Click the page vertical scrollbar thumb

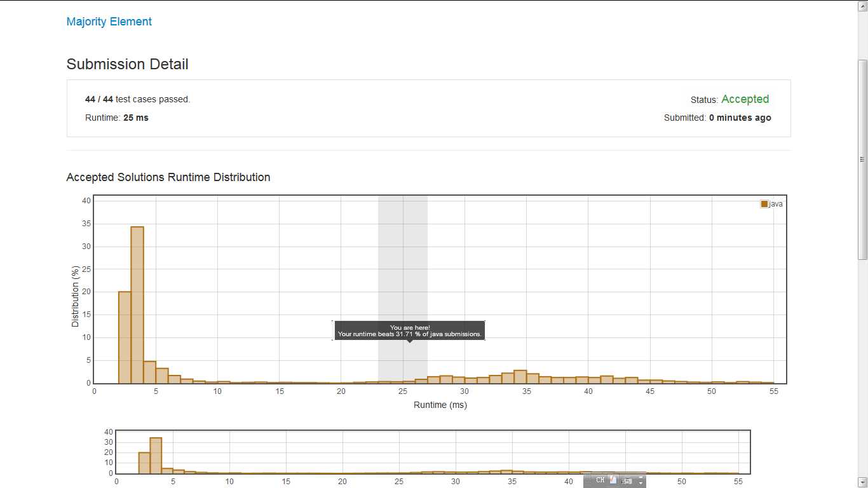[862, 159]
